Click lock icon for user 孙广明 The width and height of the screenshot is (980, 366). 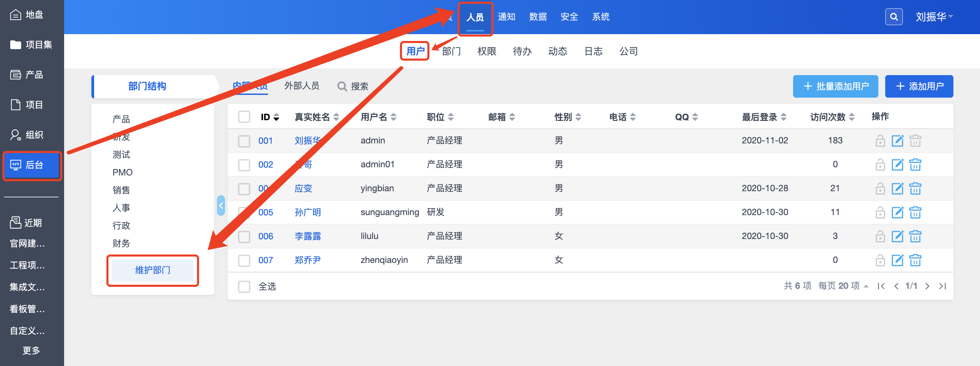tap(879, 212)
